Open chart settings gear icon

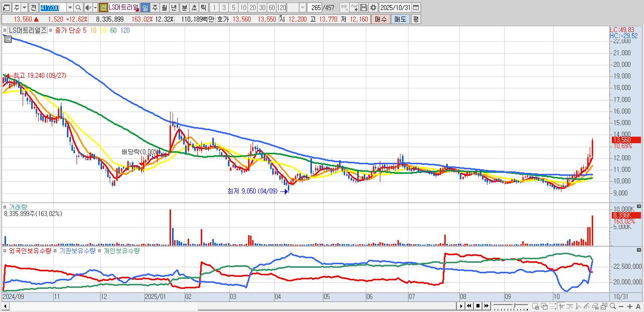(373, 8)
